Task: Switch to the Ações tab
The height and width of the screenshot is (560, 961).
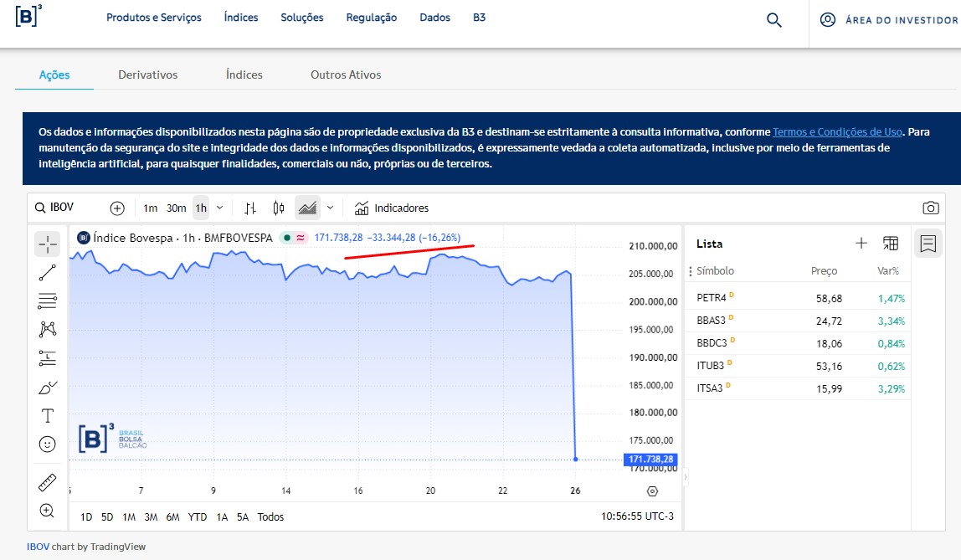Action: [x=54, y=74]
